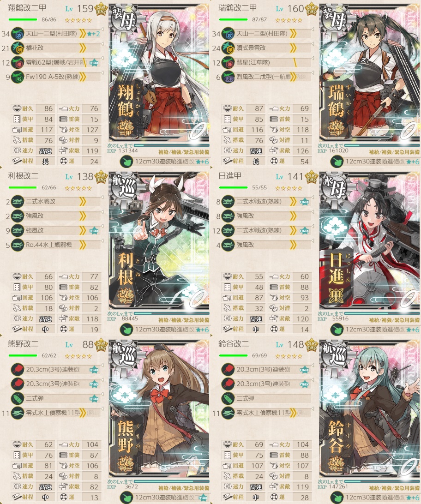Viewport: 421px width, 504px height.
Task: Select the 日進 ship card portrait
Action: coord(370,240)
